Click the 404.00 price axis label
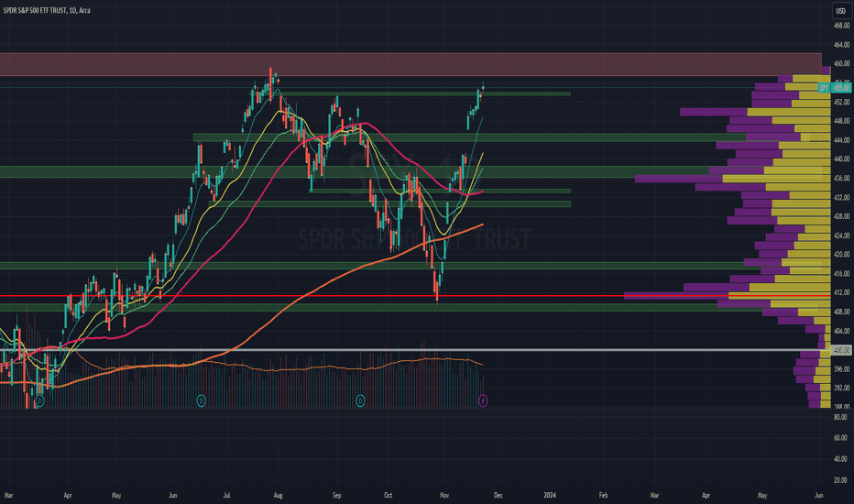Image resolution: width=854 pixels, height=504 pixels. [x=841, y=331]
